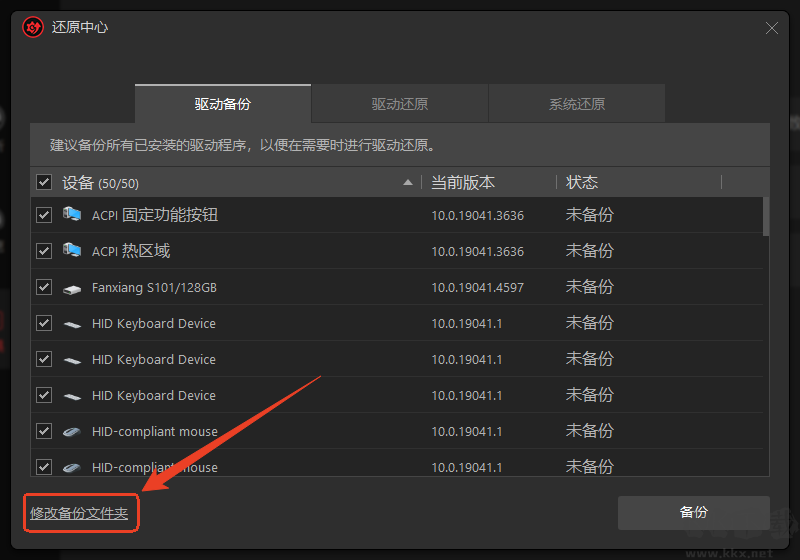The image size is (800, 560).
Task: Click the device list vertical scrollbar thumb
Action: click(x=766, y=217)
